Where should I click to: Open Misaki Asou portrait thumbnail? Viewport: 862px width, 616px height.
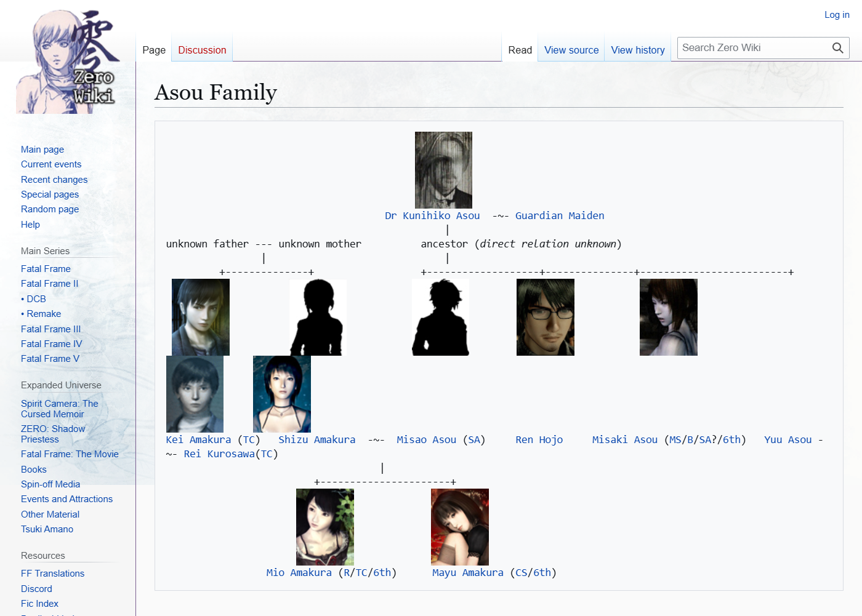[669, 317]
